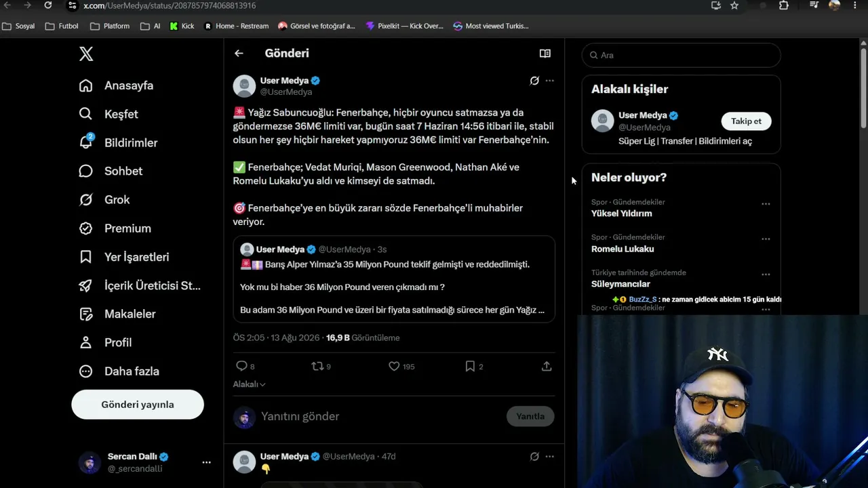
Task: Open the Yüksel Yıldırım trend
Action: [x=622, y=213]
